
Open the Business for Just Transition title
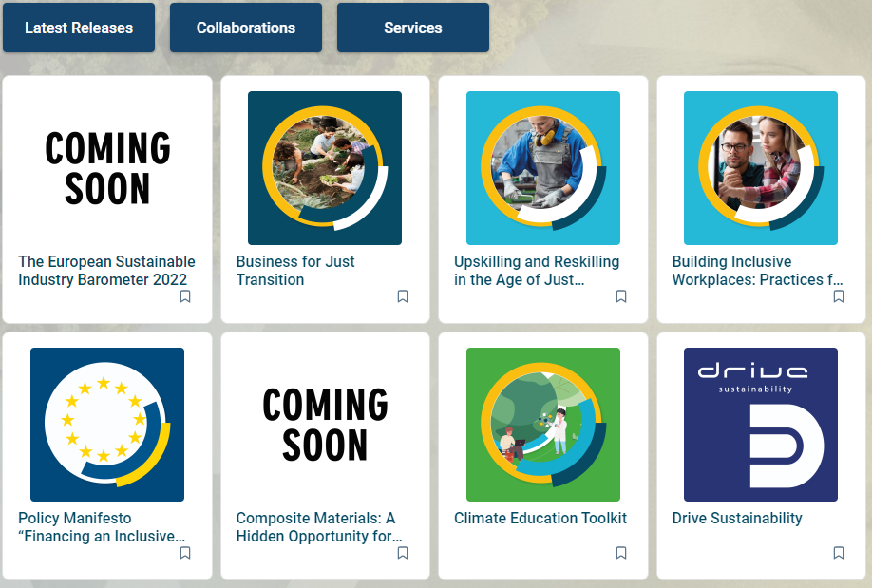[x=295, y=271]
